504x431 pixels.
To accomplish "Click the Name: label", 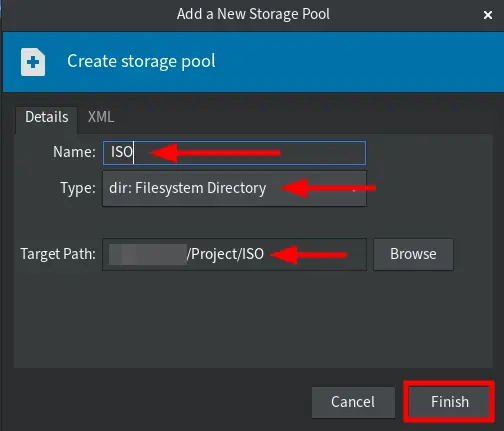I will coord(74,152).
